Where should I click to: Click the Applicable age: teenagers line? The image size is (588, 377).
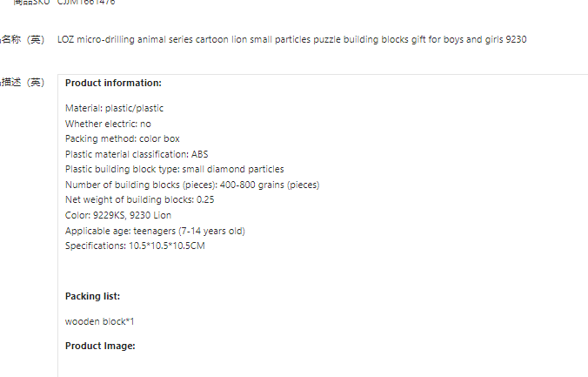pos(155,231)
